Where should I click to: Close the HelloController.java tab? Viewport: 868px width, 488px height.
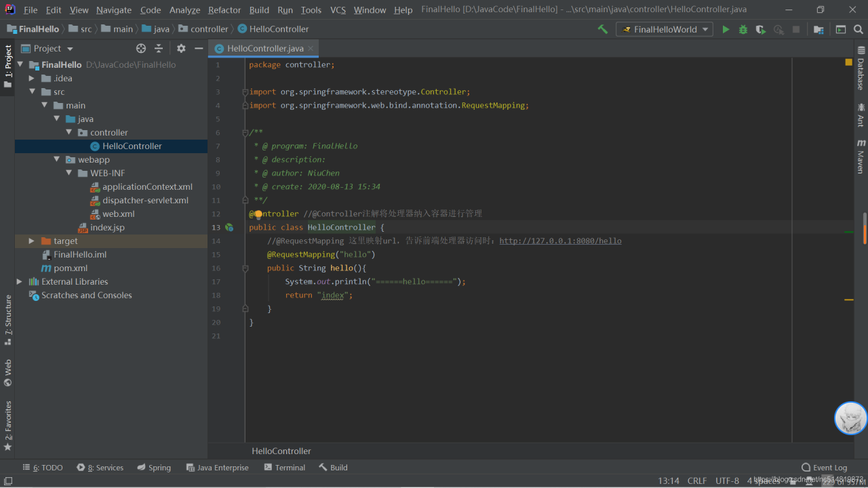tap(311, 48)
